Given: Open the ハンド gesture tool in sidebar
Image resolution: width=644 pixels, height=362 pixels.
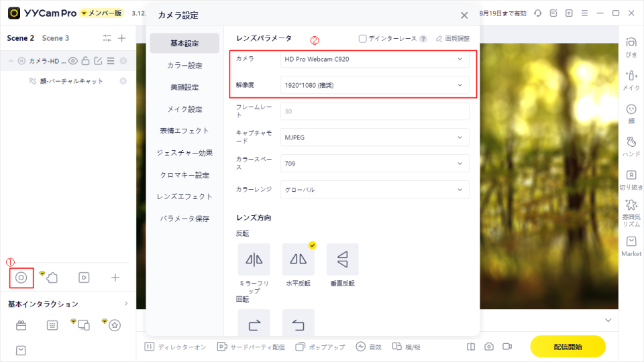Looking at the screenshot, I should coord(631,145).
